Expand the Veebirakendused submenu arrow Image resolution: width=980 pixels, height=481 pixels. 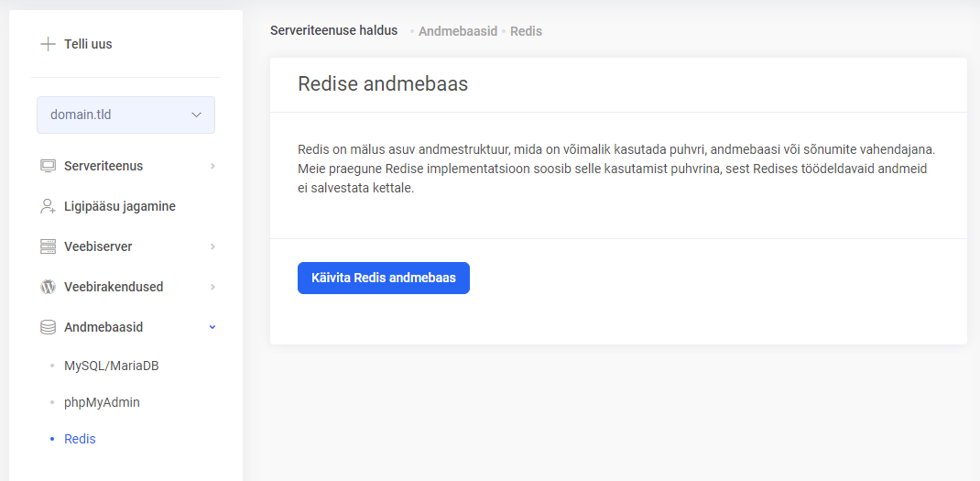212,287
